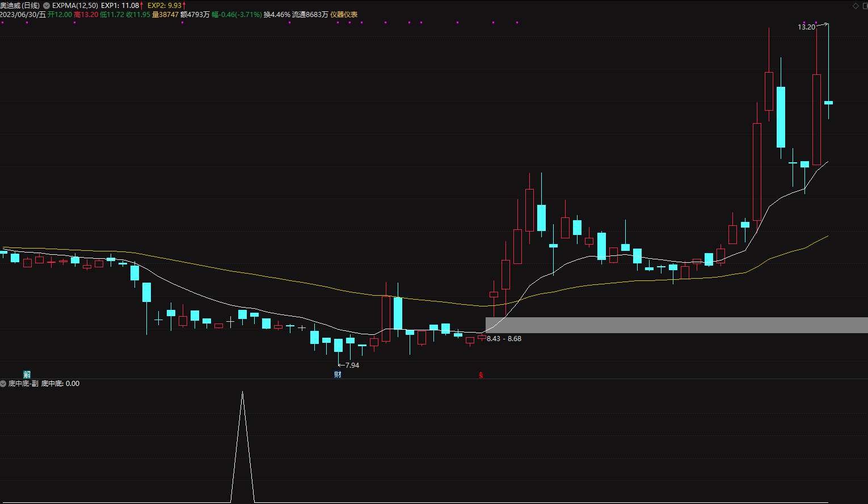
Task: Click the 7.94 low label on the chart
Action: click(x=352, y=366)
